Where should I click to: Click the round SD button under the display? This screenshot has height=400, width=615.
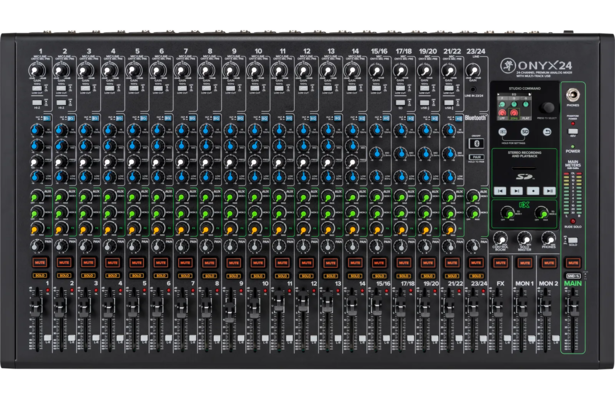click(x=524, y=132)
